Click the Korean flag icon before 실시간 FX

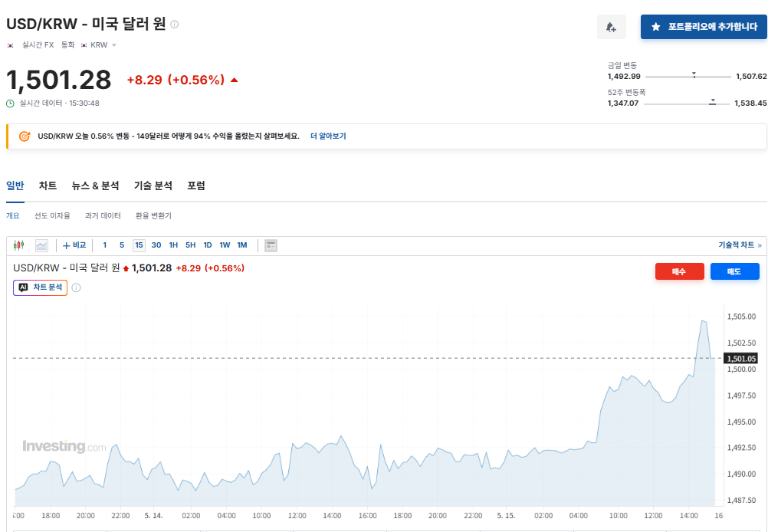10,45
